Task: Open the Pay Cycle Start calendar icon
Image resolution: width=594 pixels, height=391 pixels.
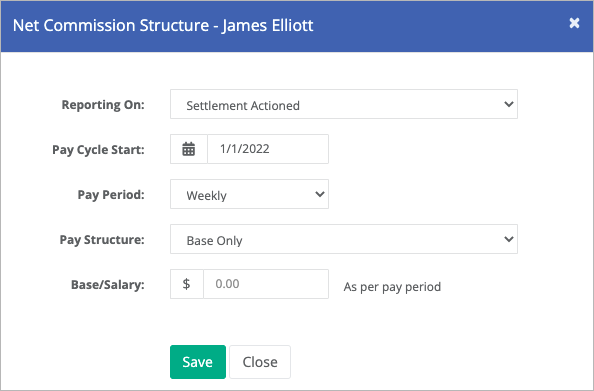Action: coord(189,149)
